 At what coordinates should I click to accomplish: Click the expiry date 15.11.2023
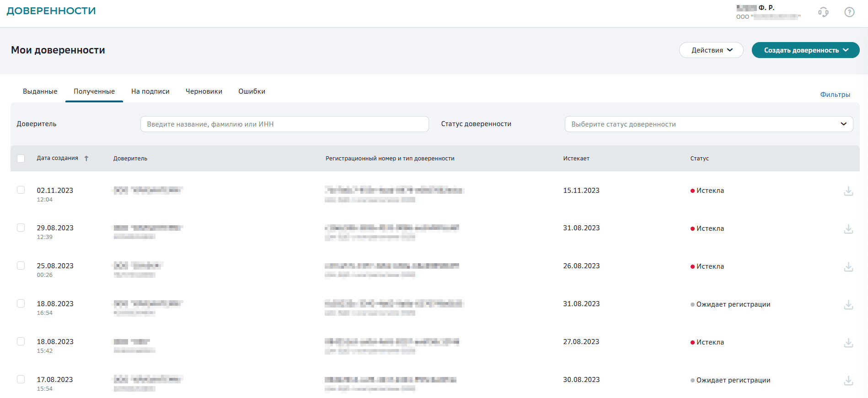(x=581, y=191)
